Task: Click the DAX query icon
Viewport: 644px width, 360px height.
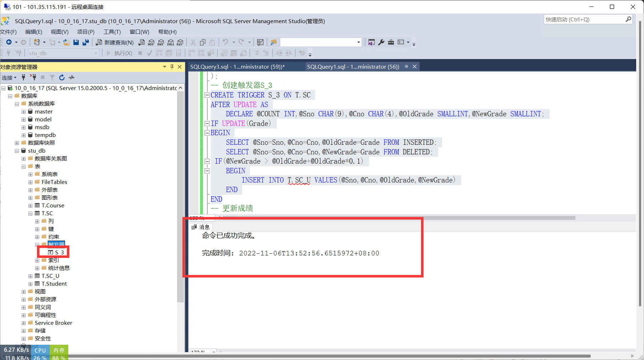Action: pyautogui.click(x=180, y=42)
